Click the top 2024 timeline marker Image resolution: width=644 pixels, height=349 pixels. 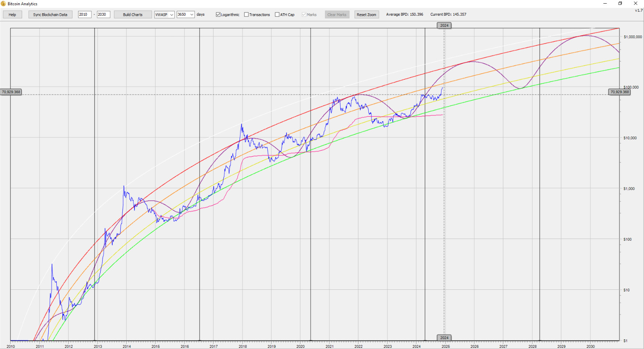444,25
